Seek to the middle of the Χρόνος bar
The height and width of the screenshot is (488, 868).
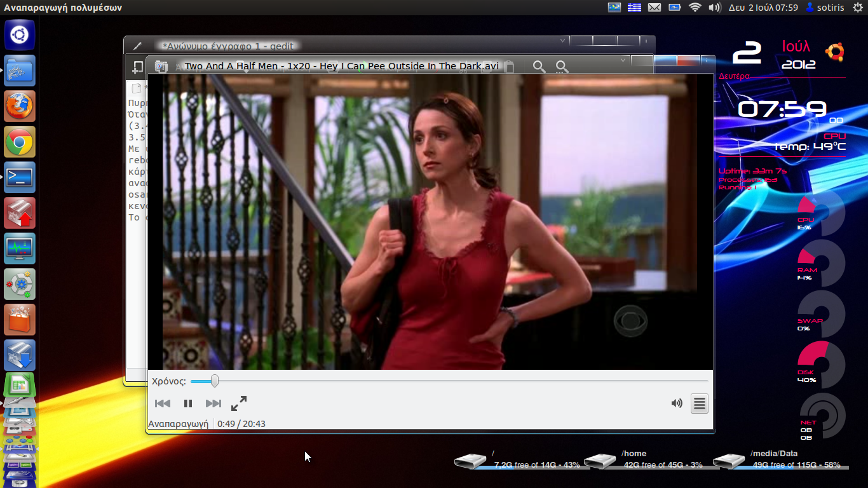point(449,381)
